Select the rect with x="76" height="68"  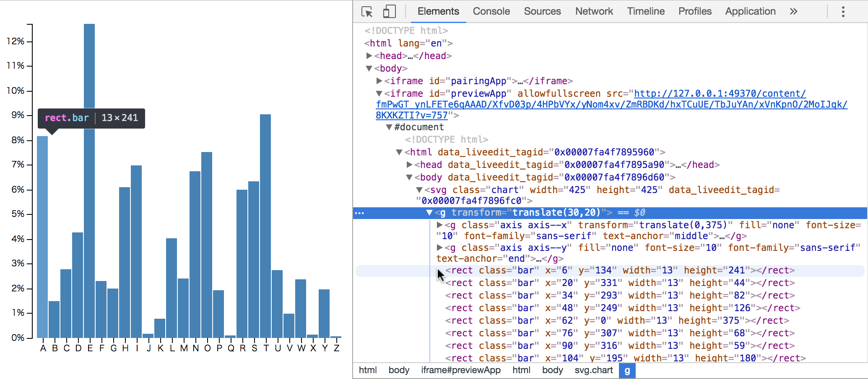click(x=620, y=333)
